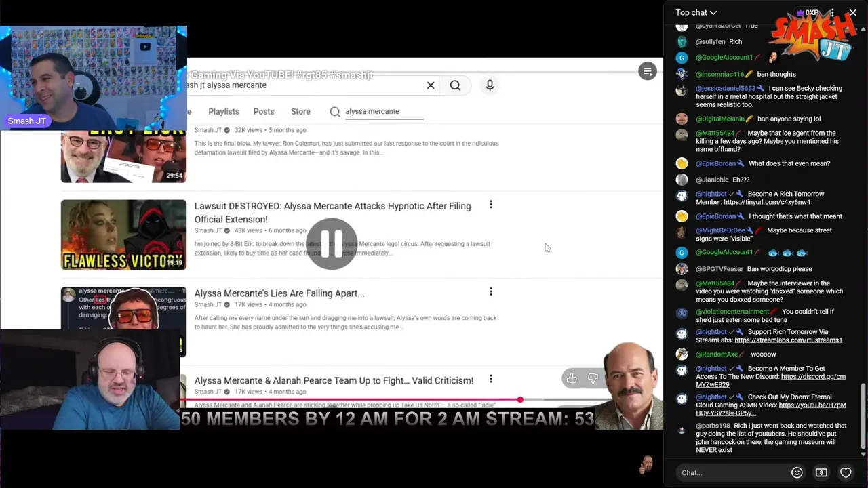The width and height of the screenshot is (868, 488).
Task: Open the streamlabs.com/rtustreams1 link
Action: [x=788, y=340]
